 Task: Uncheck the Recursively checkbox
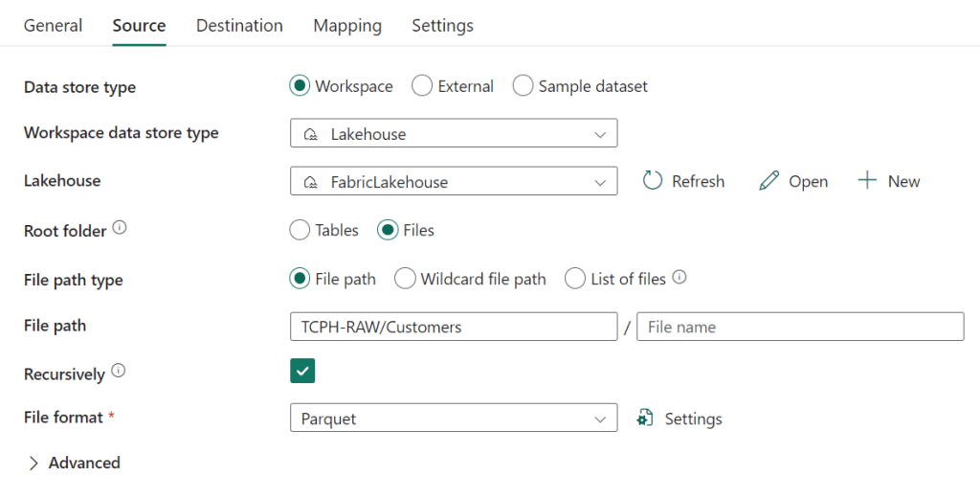pos(302,372)
